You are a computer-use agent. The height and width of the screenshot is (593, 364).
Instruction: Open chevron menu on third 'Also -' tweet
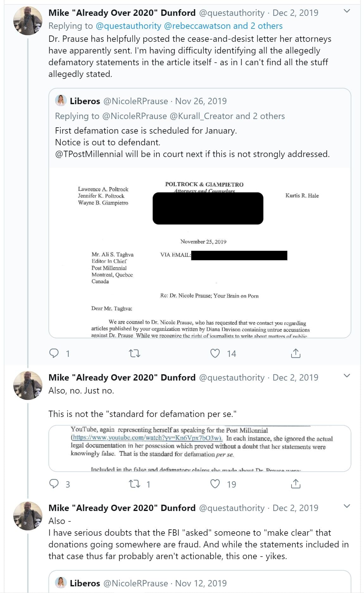tap(347, 506)
